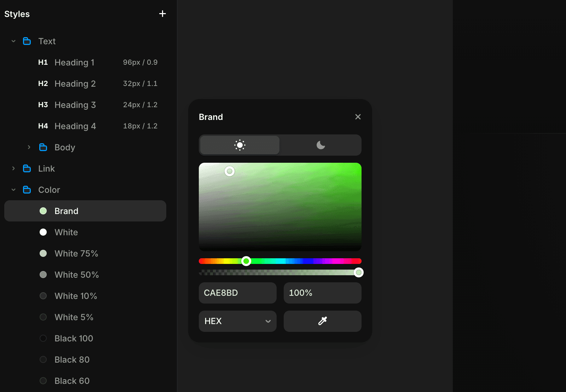The height and width of the screenshot is (392, 566).
Task: Click the Brand color swatch circle
Action: (x=43, y=211)
